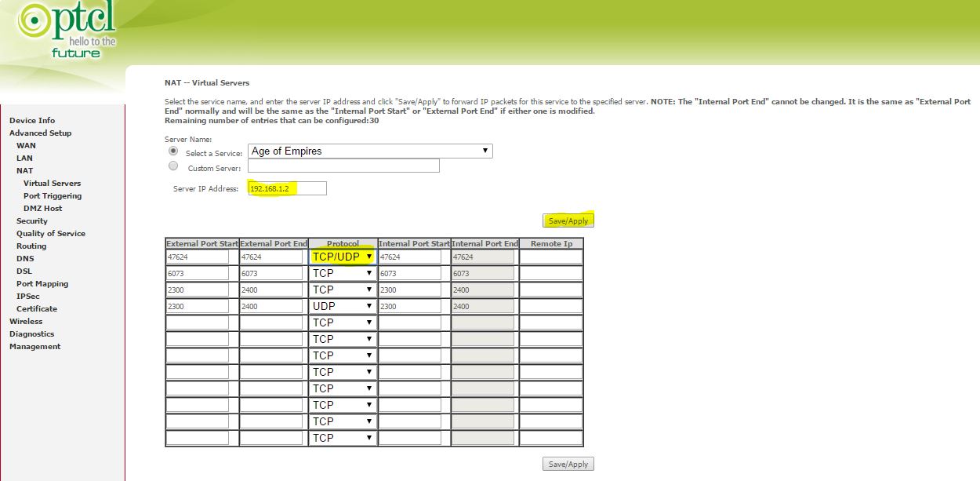The image size is (980, 481).
Task: Open protocol dropdown in the 6073 row
Action: 343,273
